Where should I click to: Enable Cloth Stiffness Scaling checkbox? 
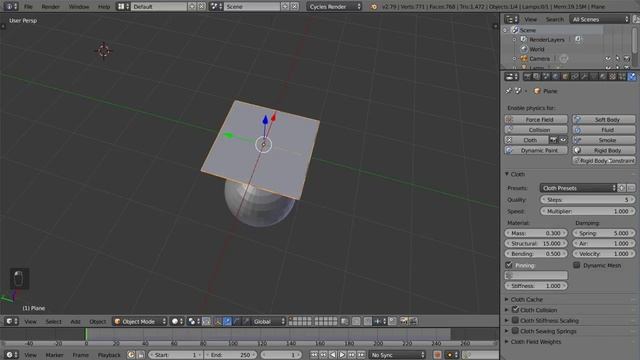point(515,320)
